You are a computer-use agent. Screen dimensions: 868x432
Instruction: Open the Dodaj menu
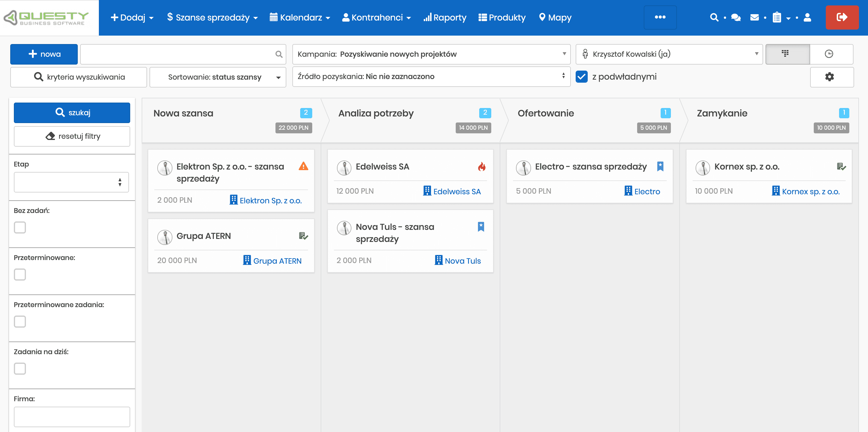pos(132,17)
